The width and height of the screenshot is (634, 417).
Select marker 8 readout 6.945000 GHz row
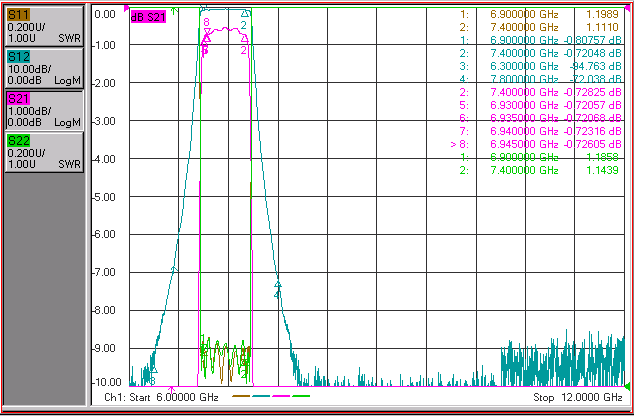(536, 144)
